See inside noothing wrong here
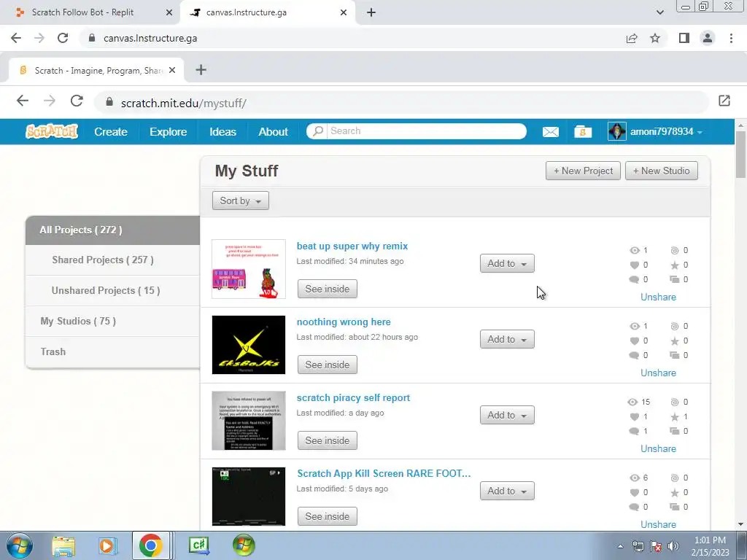Screen dimensions: 747x560 coord(328,365)
